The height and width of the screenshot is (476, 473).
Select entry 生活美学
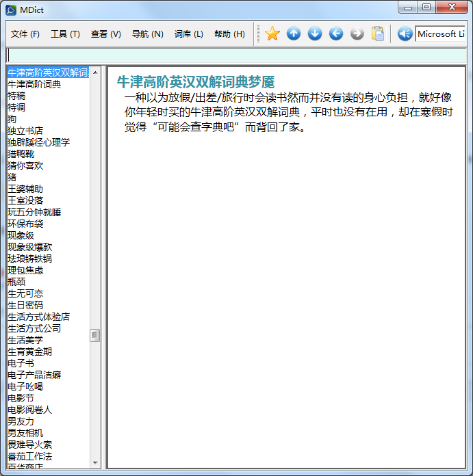[25, 341]
